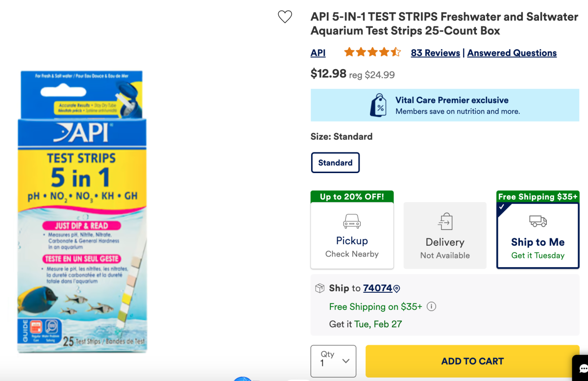This screenshot has width=588, height=381.
Task: Open the free shipping info icon
Action: pos(431,306)
